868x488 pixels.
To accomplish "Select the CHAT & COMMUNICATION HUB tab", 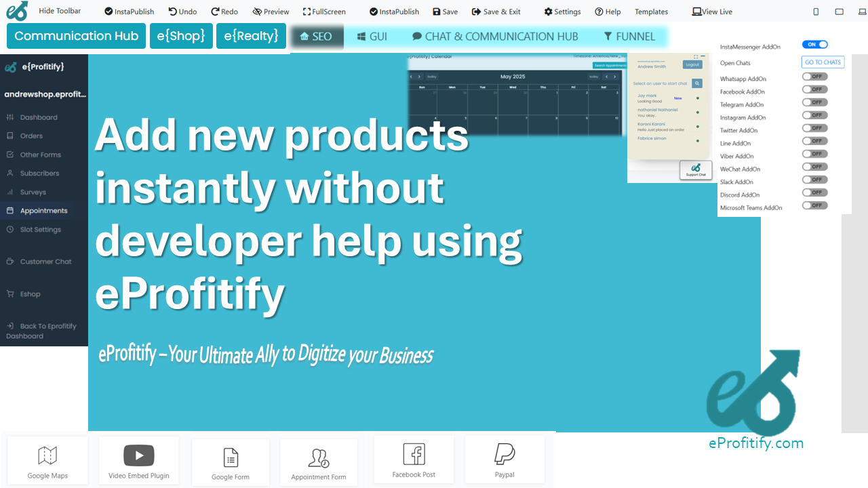I will tap(495, 37).
